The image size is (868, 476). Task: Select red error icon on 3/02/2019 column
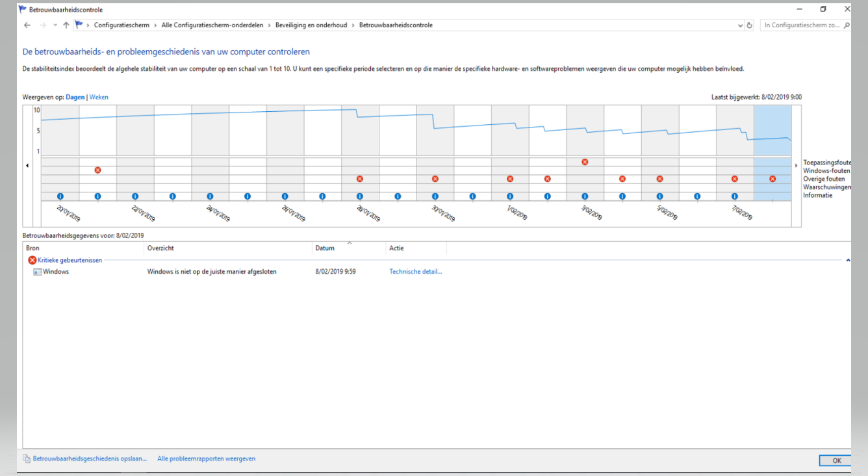pos(585,162)
